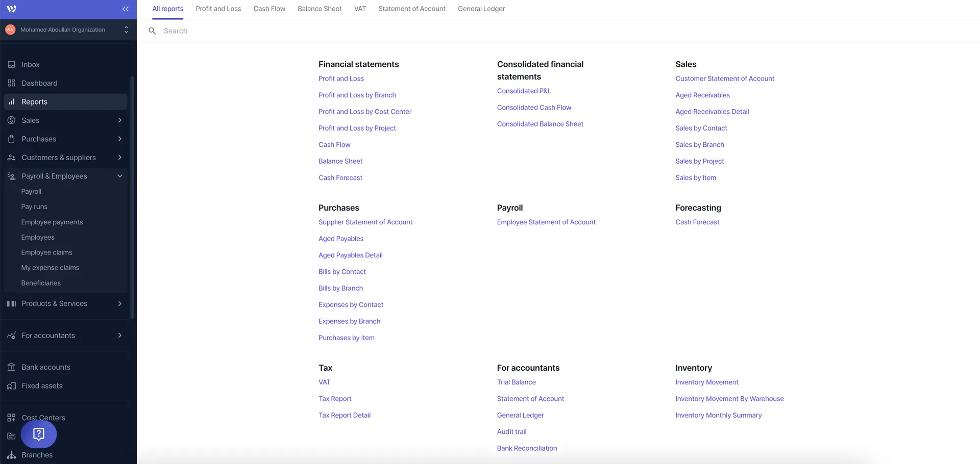This screenshot has height=464, width=980.
Task: Switch to the General Ledger tab
Action: (x=481, y=9)
